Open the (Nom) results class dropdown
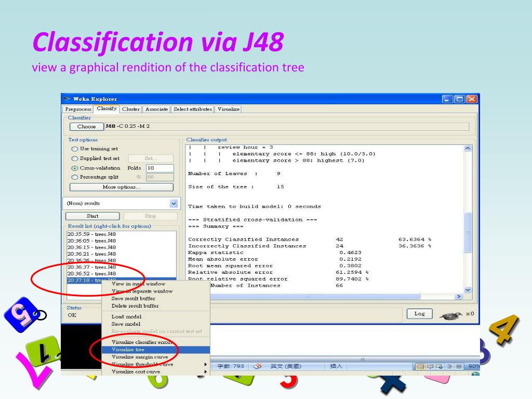This screenshot has height=399, width=532. (174, 204)
